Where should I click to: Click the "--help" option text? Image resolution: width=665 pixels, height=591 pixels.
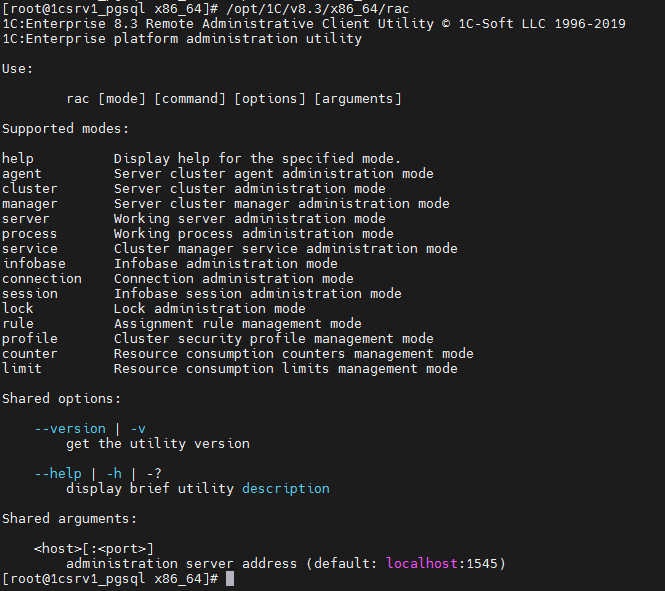click(58, 474)
